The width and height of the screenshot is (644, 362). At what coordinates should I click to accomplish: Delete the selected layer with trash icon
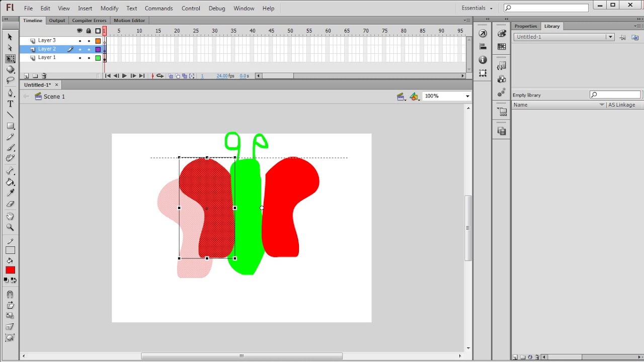[44, 76]
